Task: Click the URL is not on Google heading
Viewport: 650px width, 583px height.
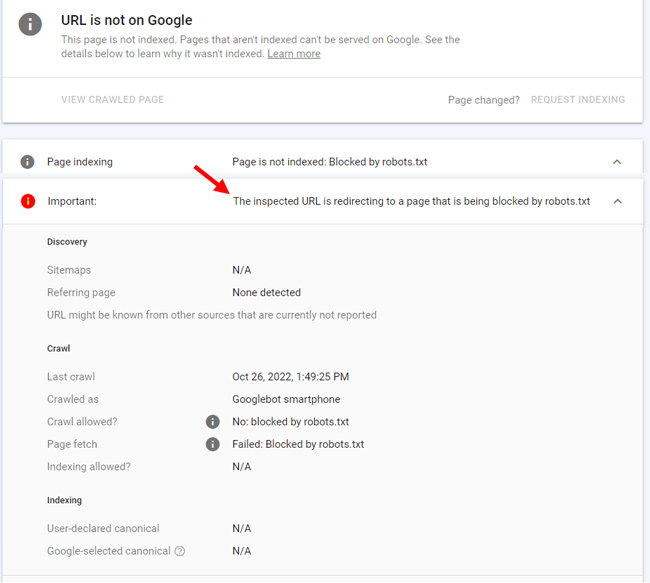Action: (x=126, y=20)
